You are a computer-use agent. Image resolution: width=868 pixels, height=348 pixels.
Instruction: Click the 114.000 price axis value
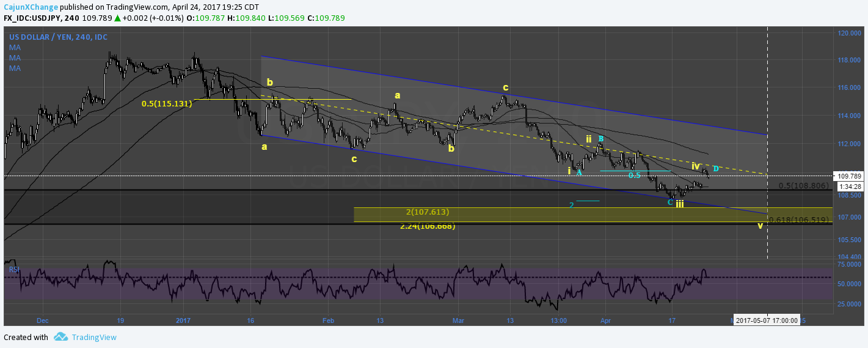849,116
